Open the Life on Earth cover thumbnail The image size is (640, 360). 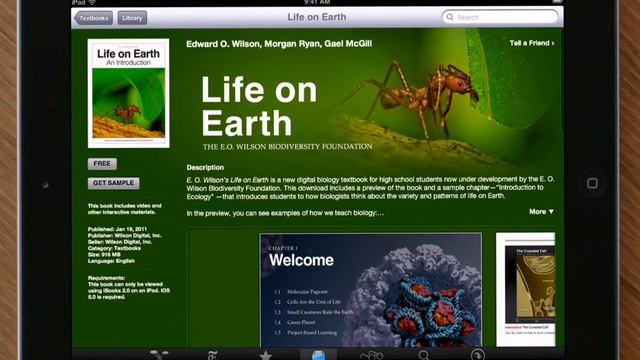pos(129,93)
